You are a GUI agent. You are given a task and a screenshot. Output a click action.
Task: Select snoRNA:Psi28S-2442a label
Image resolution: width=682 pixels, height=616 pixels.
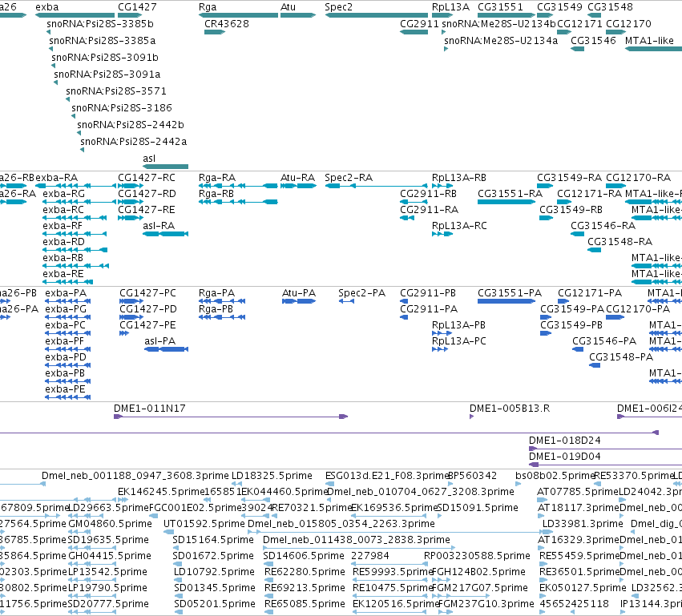tap(134, 141)
